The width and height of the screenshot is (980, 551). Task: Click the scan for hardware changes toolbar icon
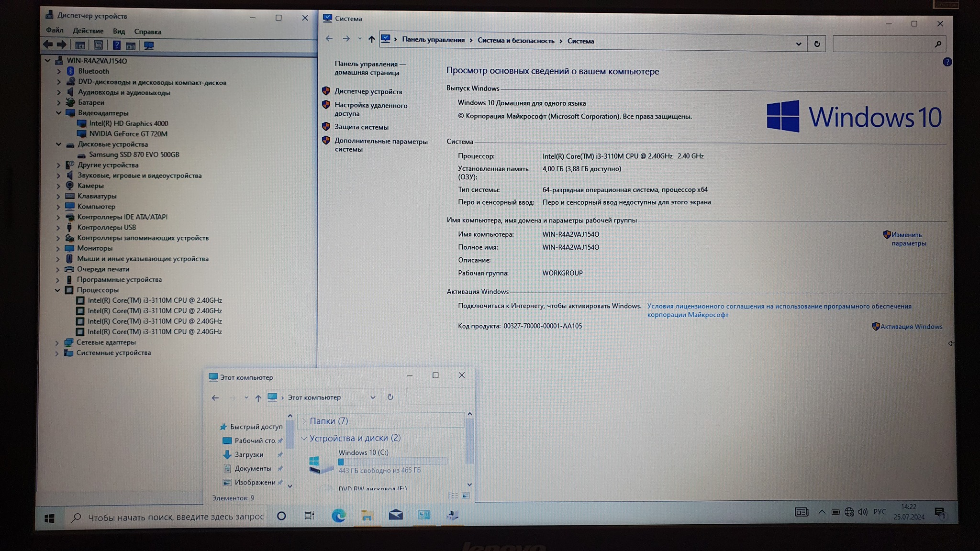pyautogui.click(x=149, y=46)
